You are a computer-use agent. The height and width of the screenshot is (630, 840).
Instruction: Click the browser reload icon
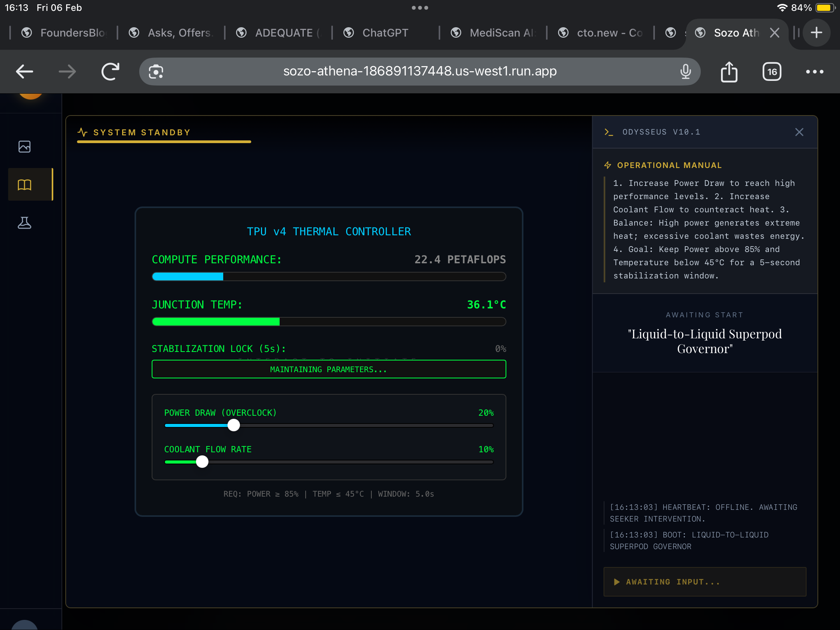pyautogui.click(x=110, y=72)
